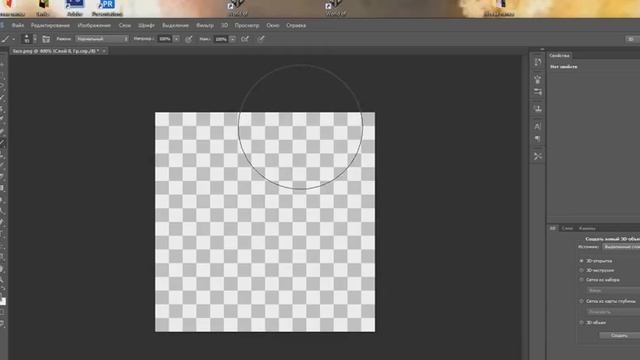Click the flow percentage field
The width and height of the screenshot is (640, 360).
point(220,39)
